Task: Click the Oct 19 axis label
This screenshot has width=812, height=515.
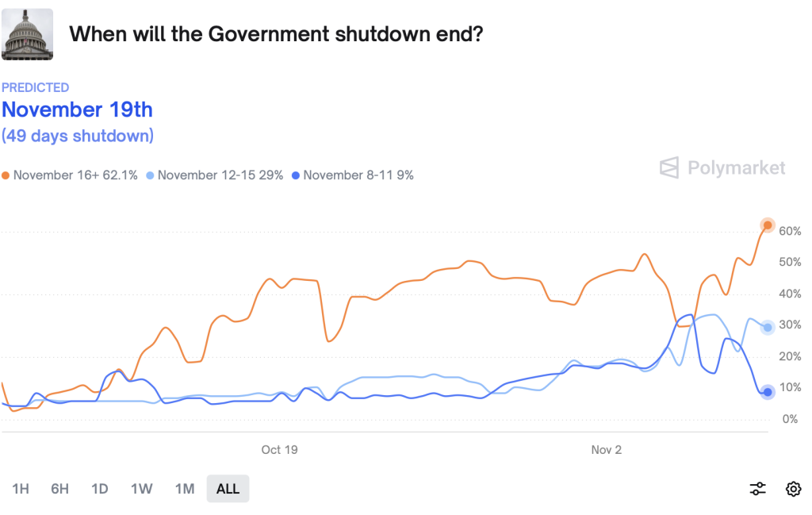Action: click(279, 450)
